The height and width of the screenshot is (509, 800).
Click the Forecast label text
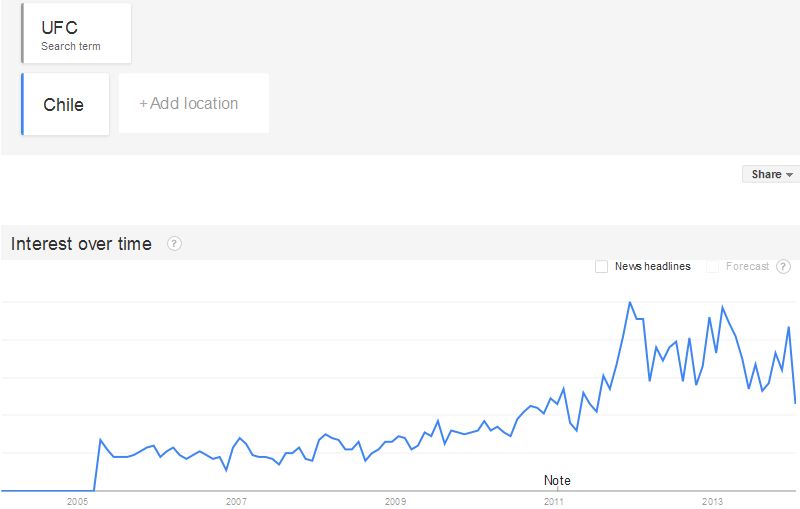click(x=748, y=267)
